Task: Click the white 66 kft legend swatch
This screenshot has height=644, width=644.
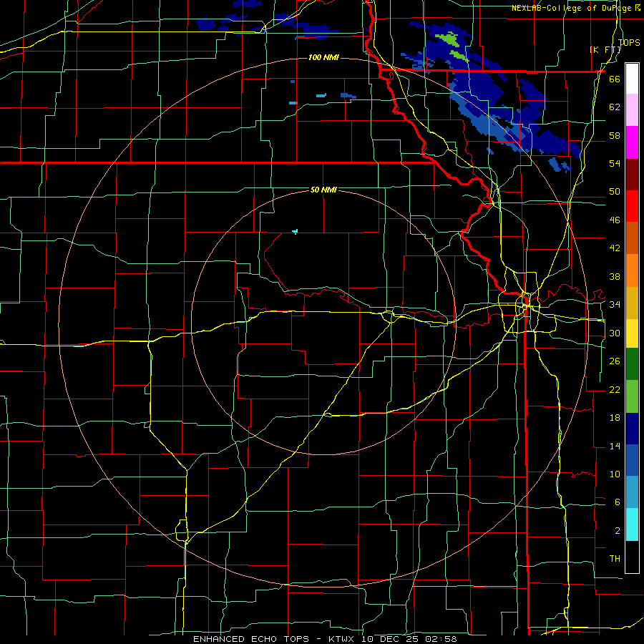Action: pyautogui.click(x=632, y=79)
